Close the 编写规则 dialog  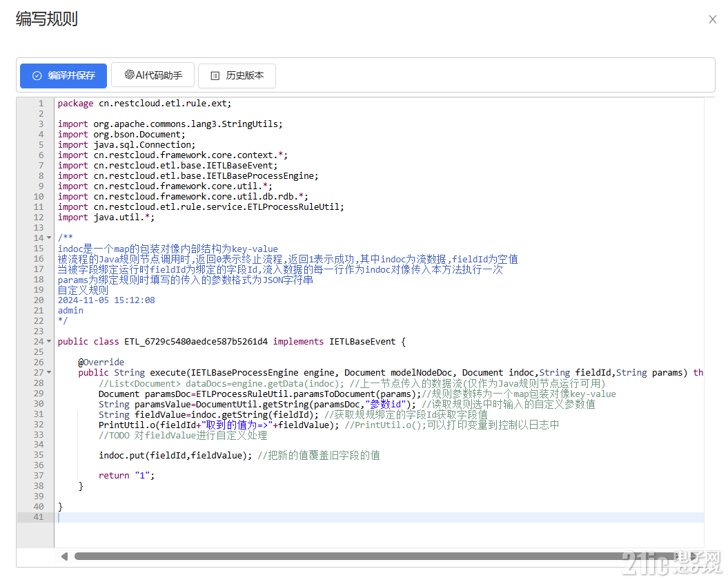tap(712, 19)
